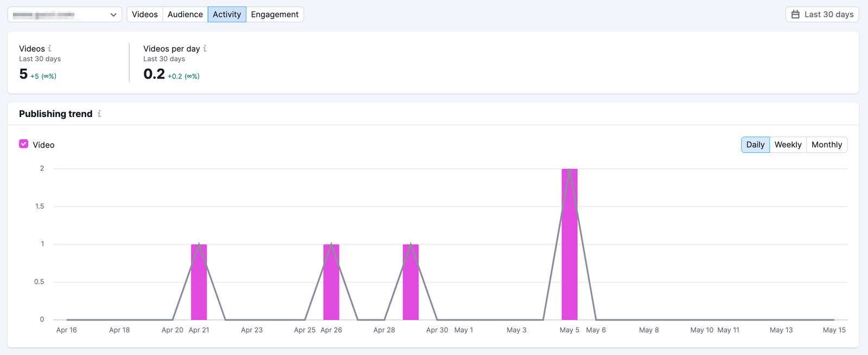Select the Daily view toggle

755,145
